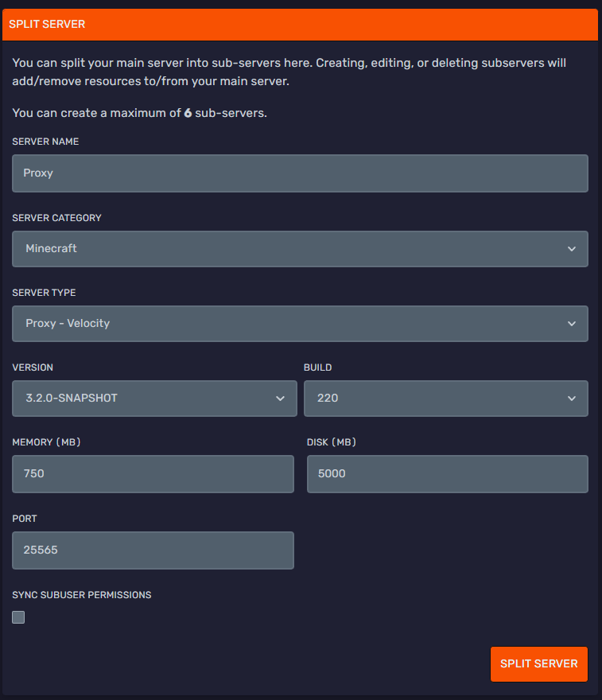Select the Port field showing 25565

(153, 550)
